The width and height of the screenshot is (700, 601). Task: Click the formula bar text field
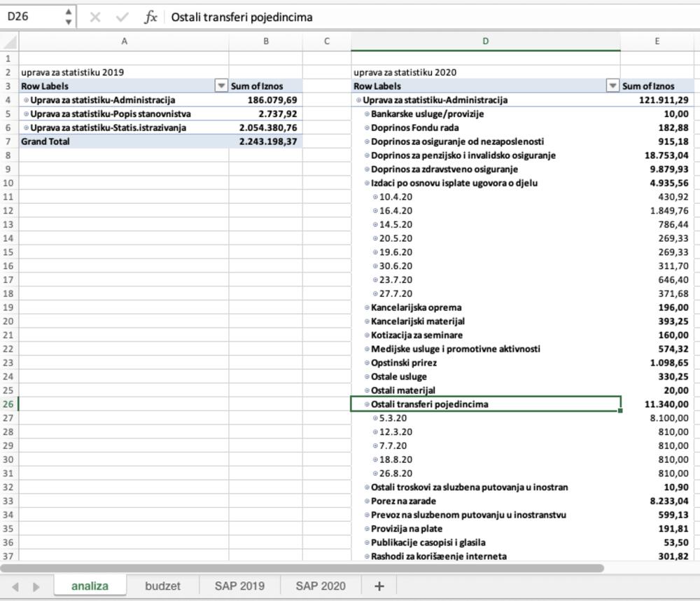(420, 17)
